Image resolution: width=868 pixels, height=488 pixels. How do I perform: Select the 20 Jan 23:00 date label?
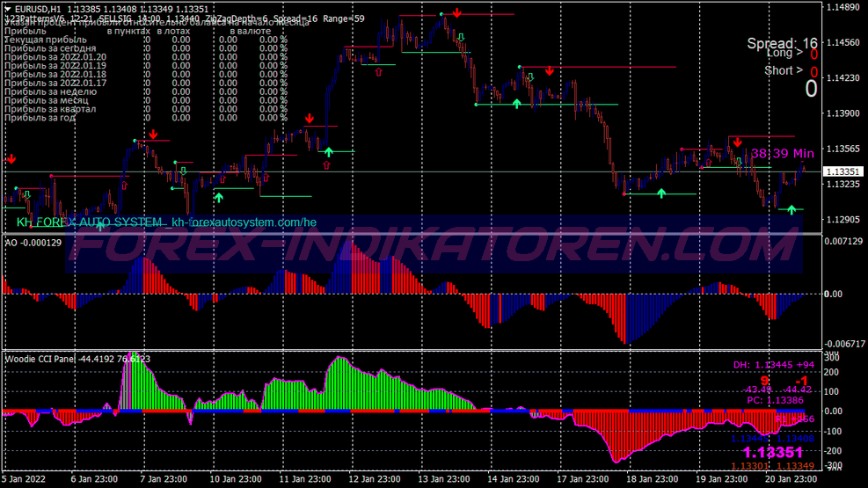pos(791,479)
